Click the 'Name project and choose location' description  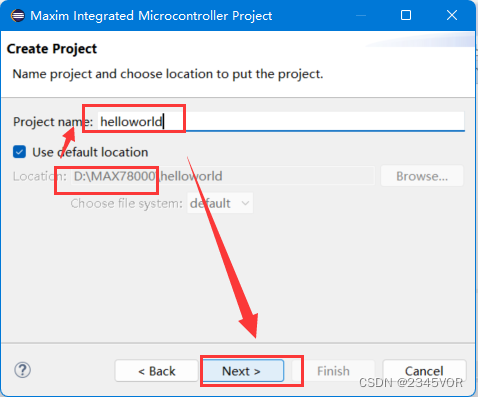coord(168,74)
